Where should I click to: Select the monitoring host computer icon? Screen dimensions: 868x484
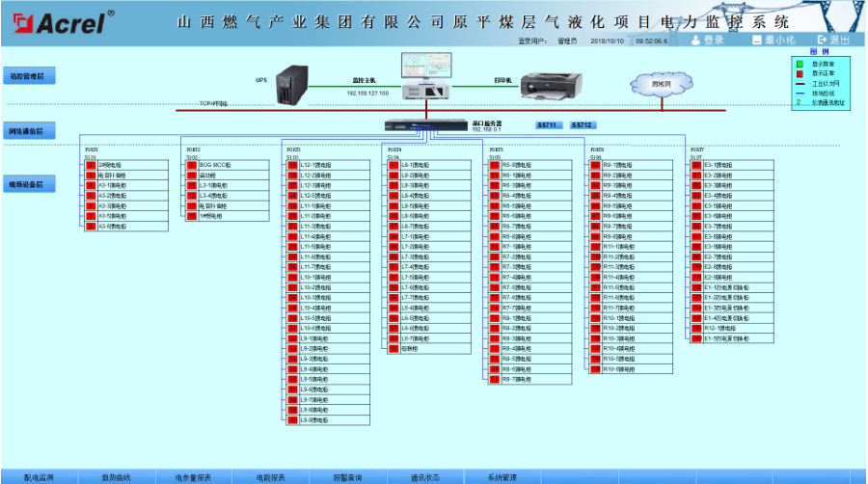(426, 76)
